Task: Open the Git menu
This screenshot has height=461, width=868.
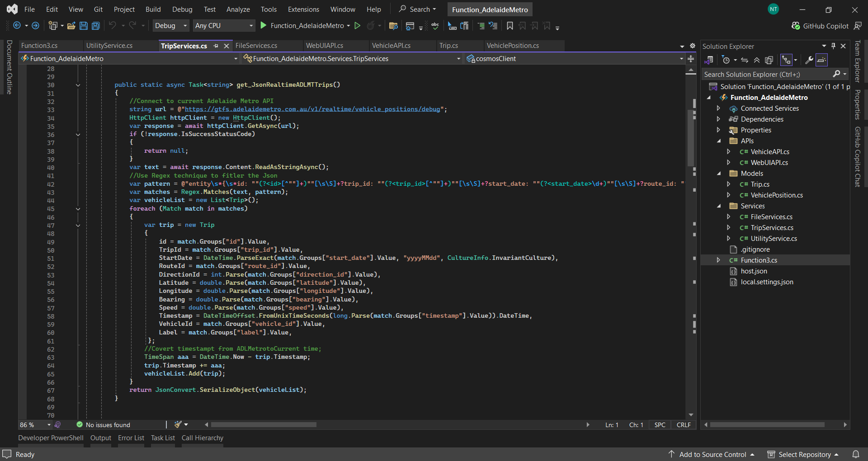Action: click(x=98, y=9)
